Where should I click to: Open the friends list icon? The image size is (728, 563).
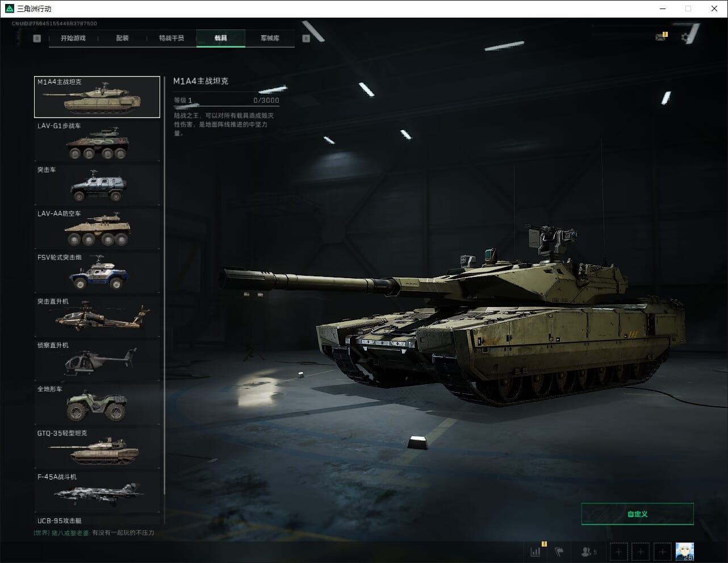point(588,551)
